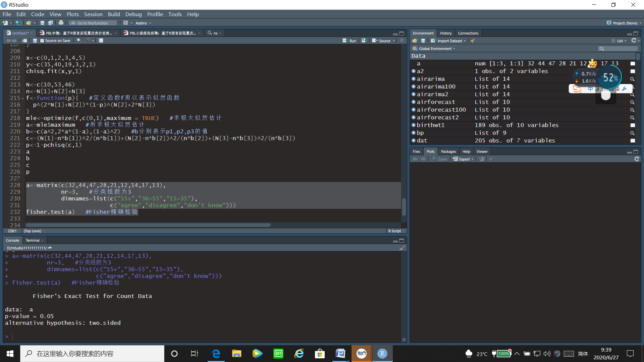644x362 pixels.
Task: Click the Files tab in lower right panel
Action: click(416, 151)
